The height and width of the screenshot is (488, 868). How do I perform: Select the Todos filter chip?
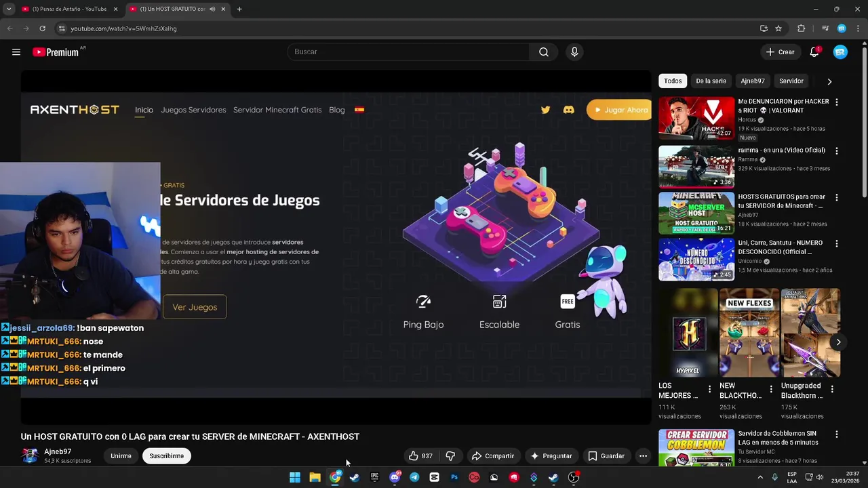673,81
